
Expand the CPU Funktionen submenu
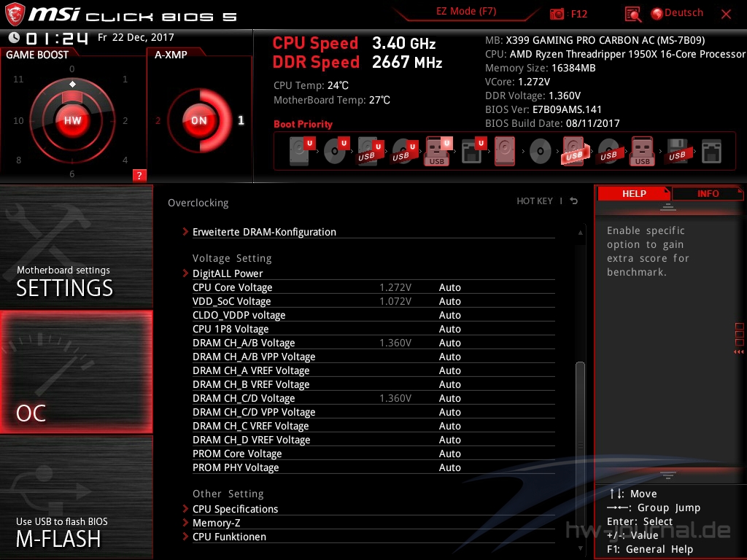coord(229,537)
